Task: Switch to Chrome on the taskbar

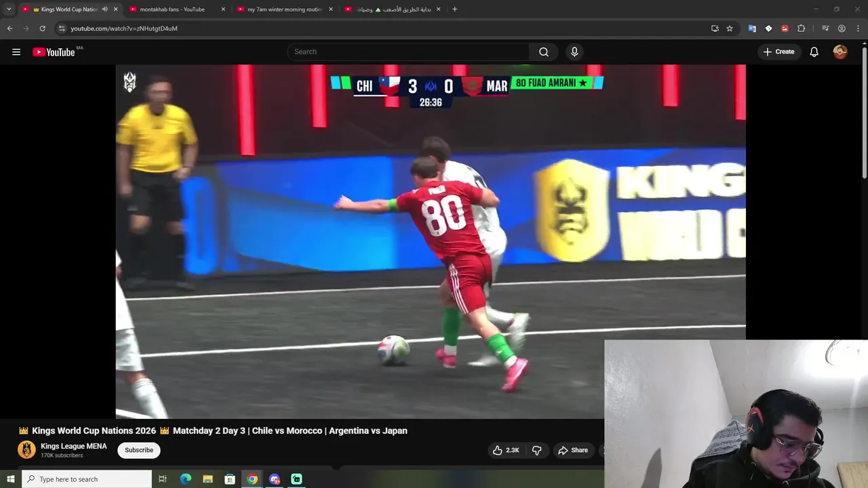Action: 252,479
